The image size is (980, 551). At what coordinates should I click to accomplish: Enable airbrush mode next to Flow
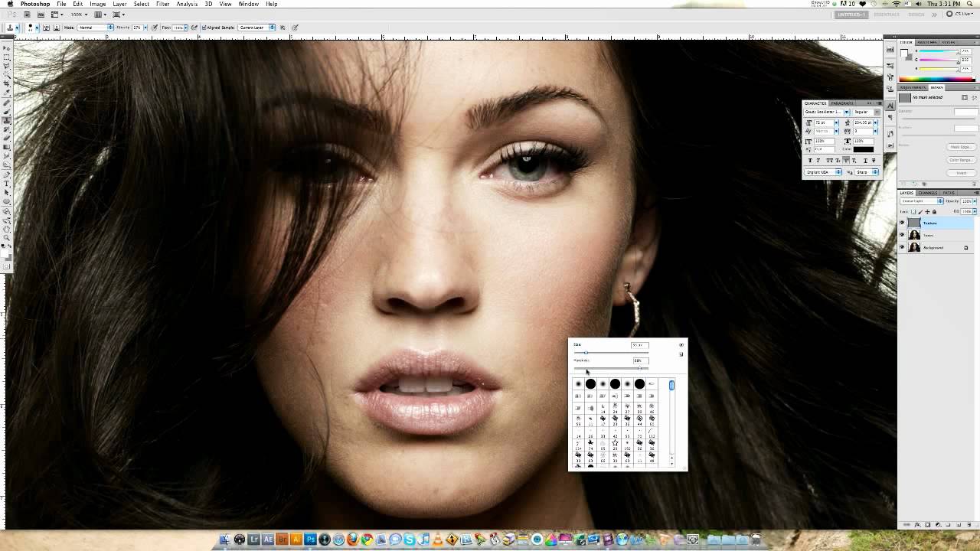point(194,28)
